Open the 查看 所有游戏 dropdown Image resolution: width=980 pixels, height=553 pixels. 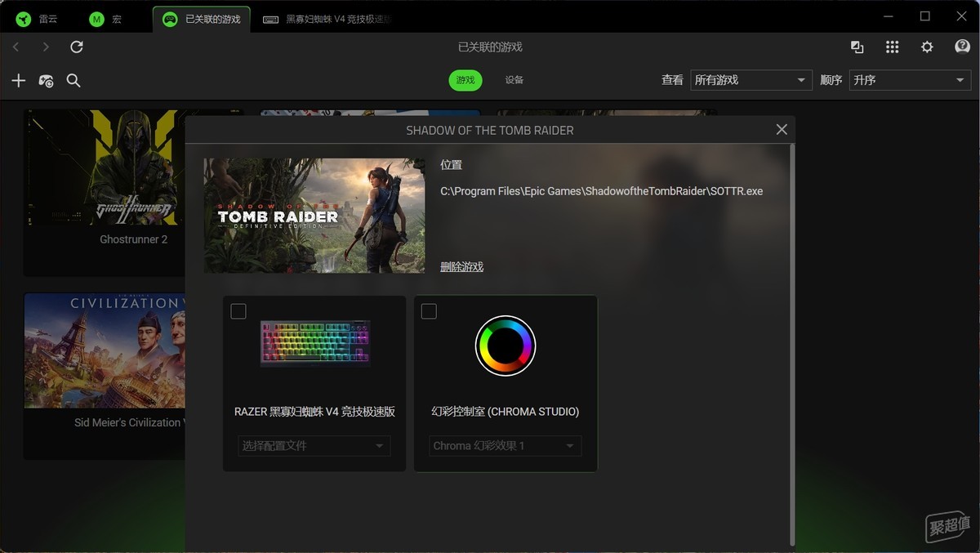click(x=751, y=80)
